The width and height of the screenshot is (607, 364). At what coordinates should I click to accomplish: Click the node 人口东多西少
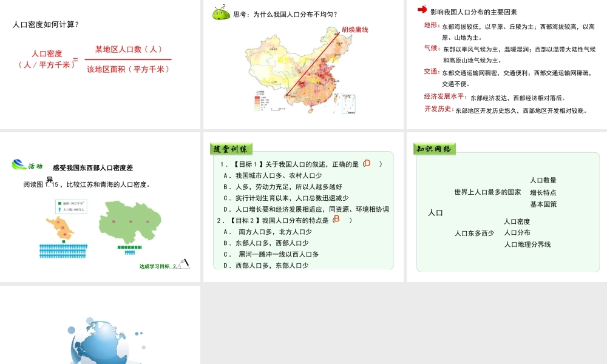(475, 233)
